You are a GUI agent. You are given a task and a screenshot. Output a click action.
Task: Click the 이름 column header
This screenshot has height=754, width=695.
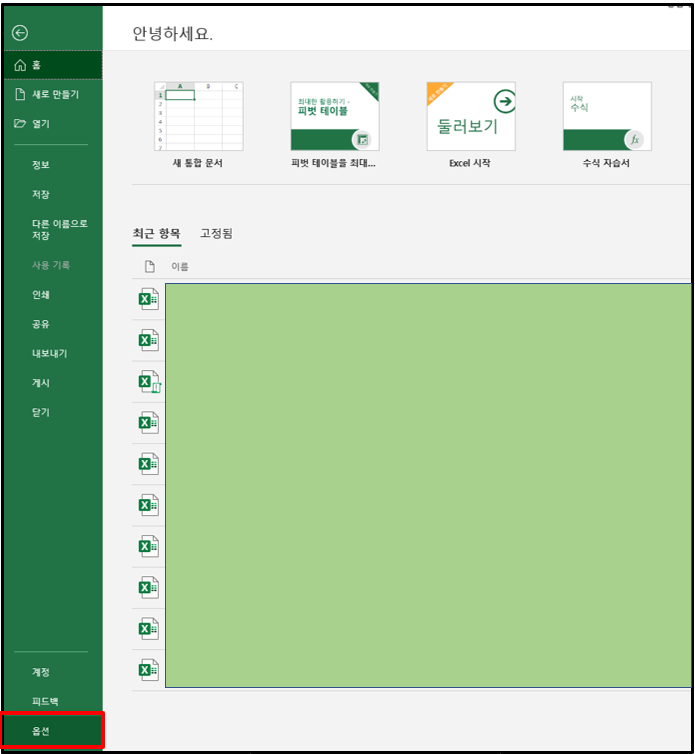coord(180,266)
